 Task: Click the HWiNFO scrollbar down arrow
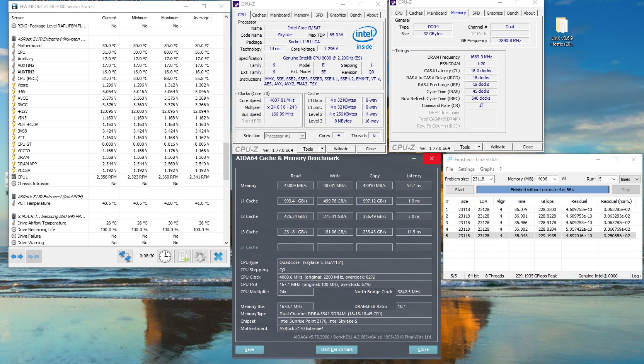(226, 243)
